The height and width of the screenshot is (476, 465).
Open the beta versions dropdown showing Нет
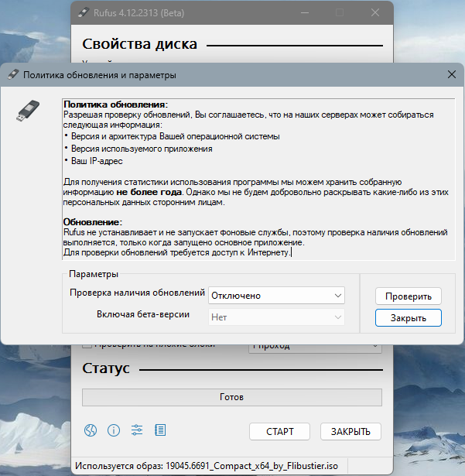click(x=276, y=317)
